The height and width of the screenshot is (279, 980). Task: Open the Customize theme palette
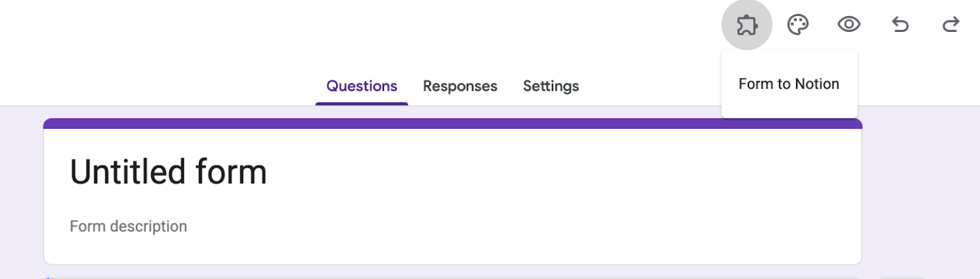click(x=798, y=25)
